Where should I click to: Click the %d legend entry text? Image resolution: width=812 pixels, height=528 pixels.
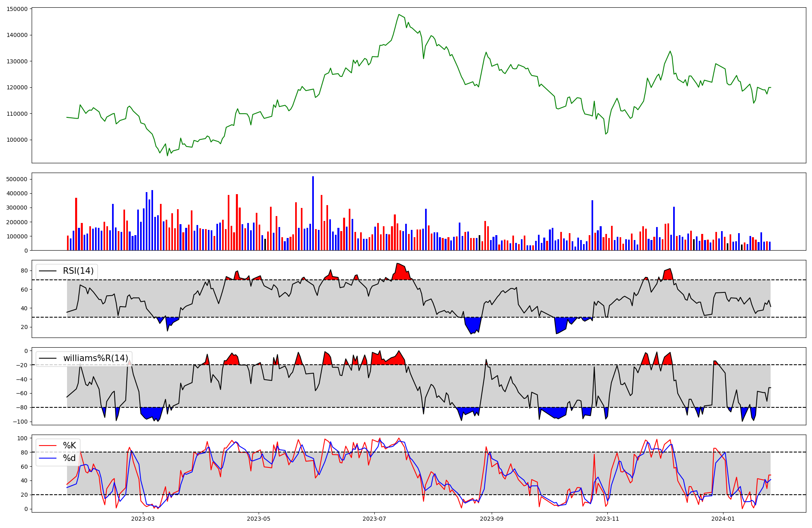(x=69, y=458)
